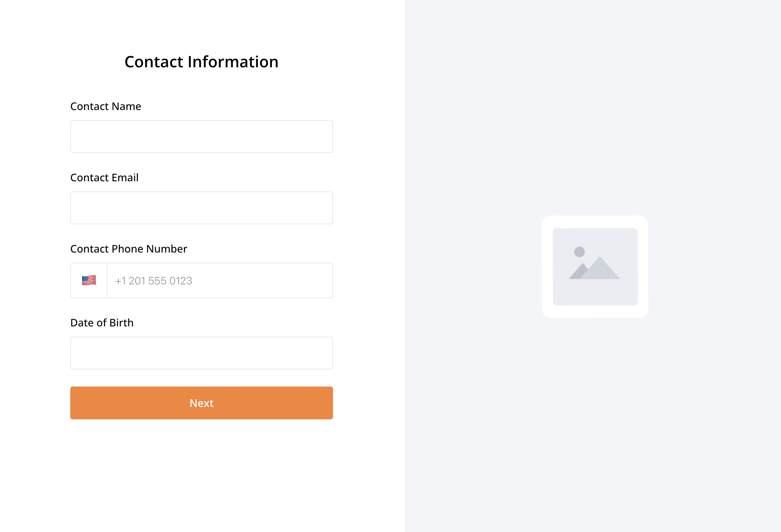Select the empty name input above Contact Email
This screenshot has height=532, width=781.
click(201, 136)
